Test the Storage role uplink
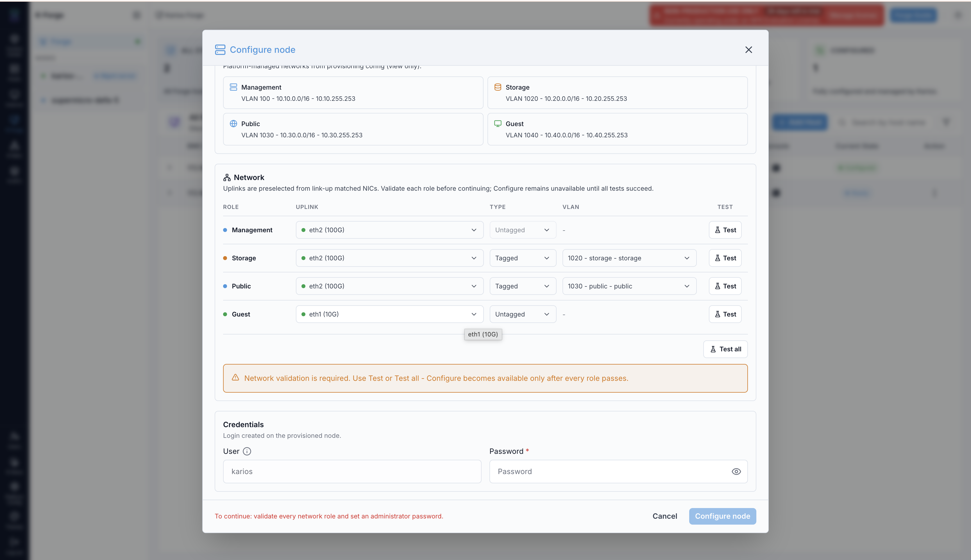 point(725,258)
